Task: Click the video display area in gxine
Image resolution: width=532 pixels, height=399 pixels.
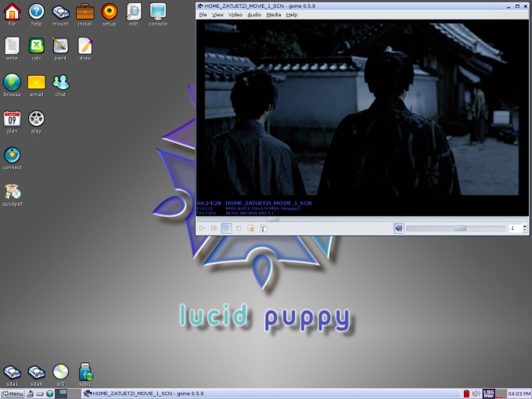Action: pos(362,117)
